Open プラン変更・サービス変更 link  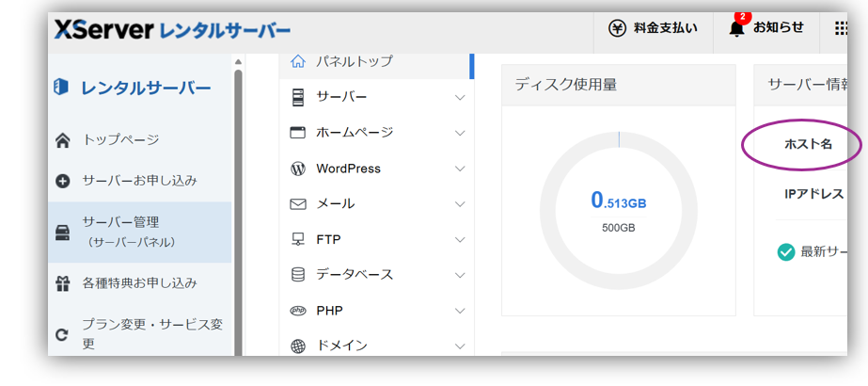point(150,332)
